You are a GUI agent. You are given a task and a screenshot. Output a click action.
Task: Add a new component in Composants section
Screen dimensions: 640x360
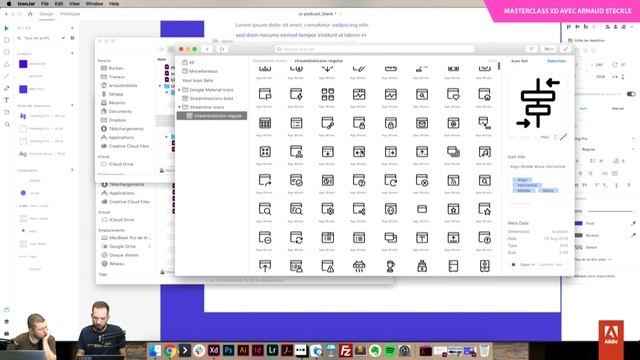click(72, 170)
